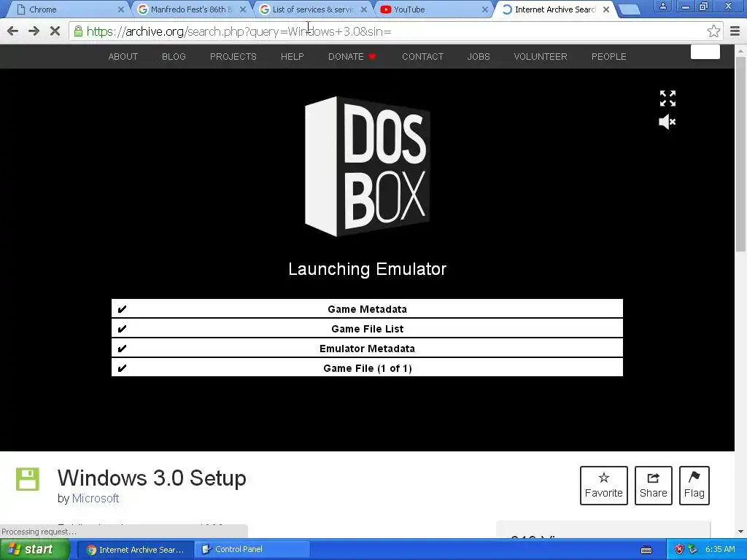Image resolution: width=747 pixels, height=560 pixels.
Task: Unmute the emulator speaker icon
Action: pyautogui.click(x=667, y=122)
